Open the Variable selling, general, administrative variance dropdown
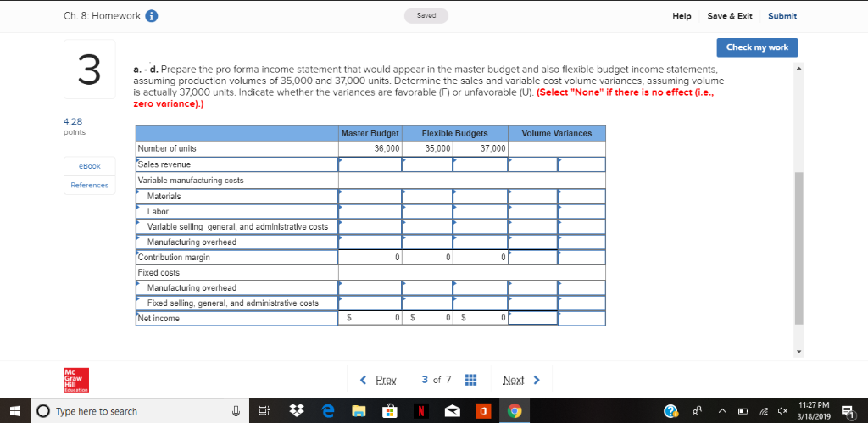The image size is (868, 423). pos(581,226)
